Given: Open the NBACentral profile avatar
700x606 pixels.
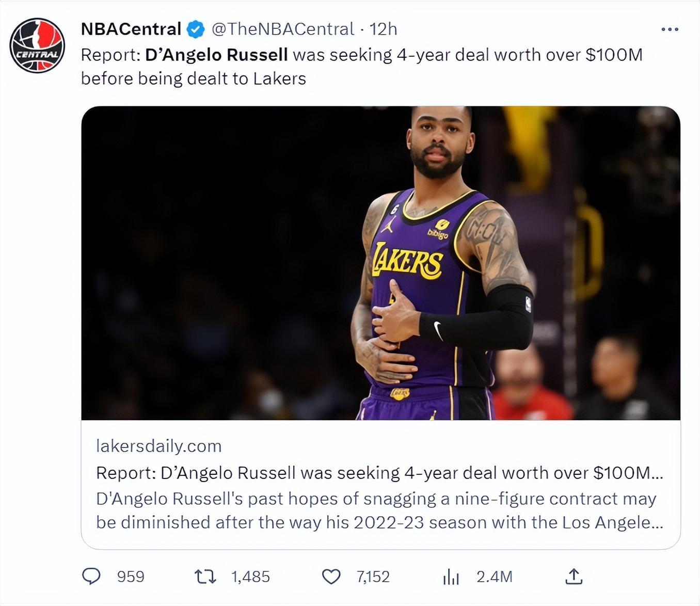Looking at the screenshot, I should point(37,45).
